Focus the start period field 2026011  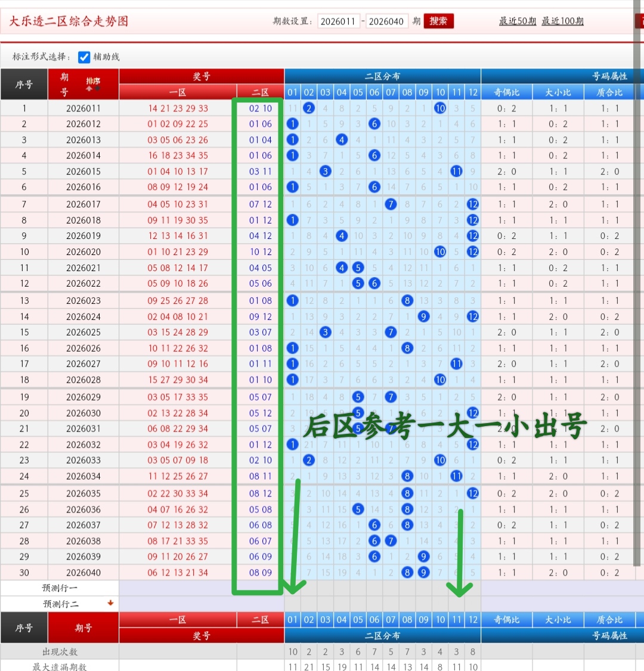tap(338, 21)
